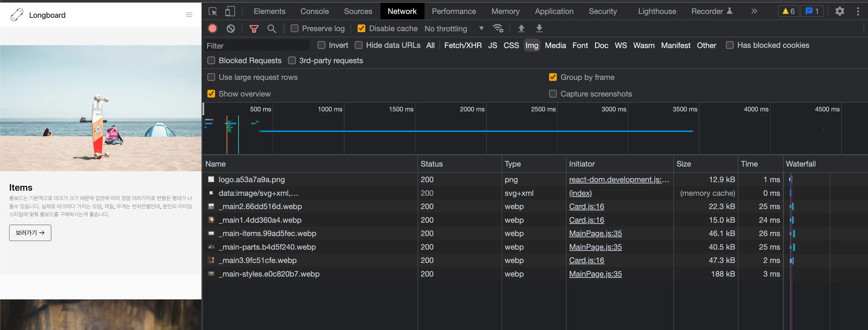The image size is (868, 330).
Task: Select the _main-parts.b4d5f240.webp request
Action: coord(267,247)
